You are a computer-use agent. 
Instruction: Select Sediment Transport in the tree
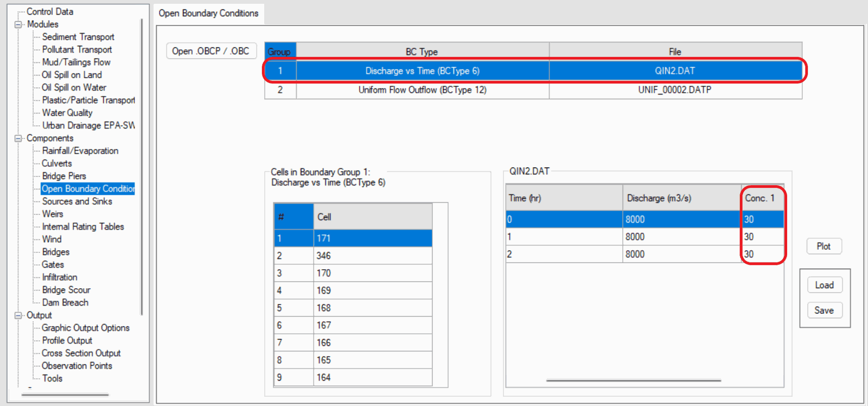[78, 37]
